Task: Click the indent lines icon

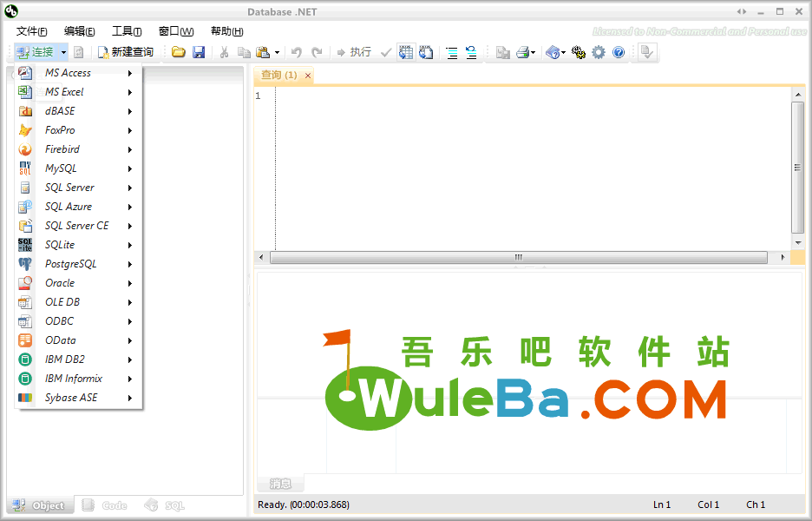Action: coord(452,52)
